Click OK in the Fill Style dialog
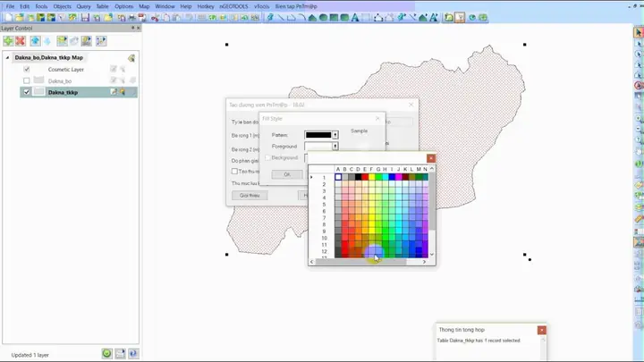Screen dimensions: 644x362 (287, 174)
